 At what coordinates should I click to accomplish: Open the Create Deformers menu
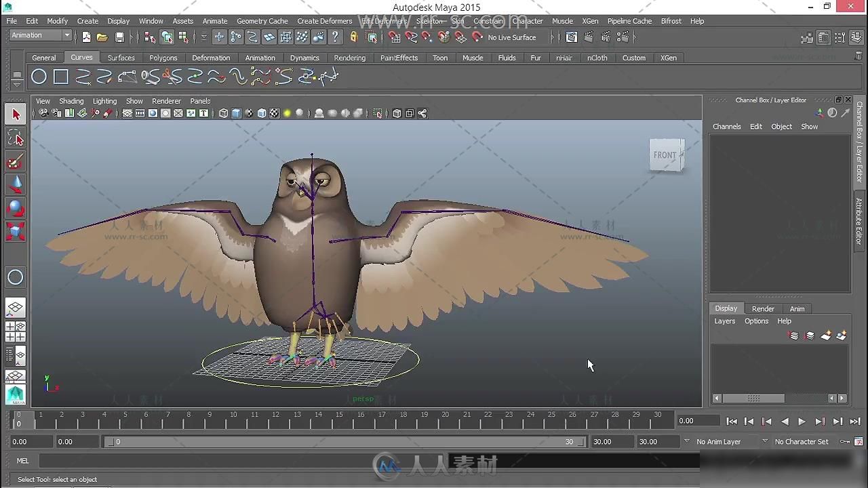[x=325, y=21]
